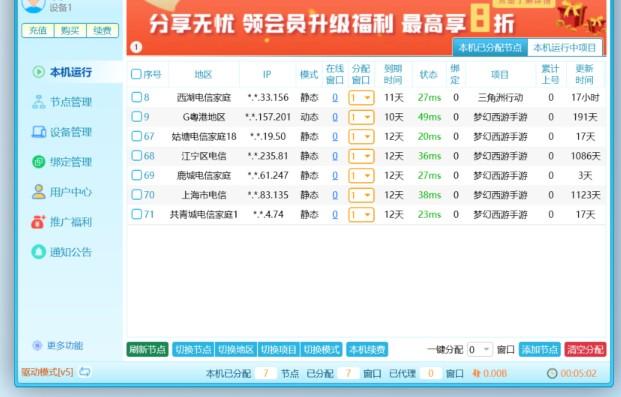Switch to 本机已分配节点 tab
Viewport: 621px width, 397px height.
[490, 48]
